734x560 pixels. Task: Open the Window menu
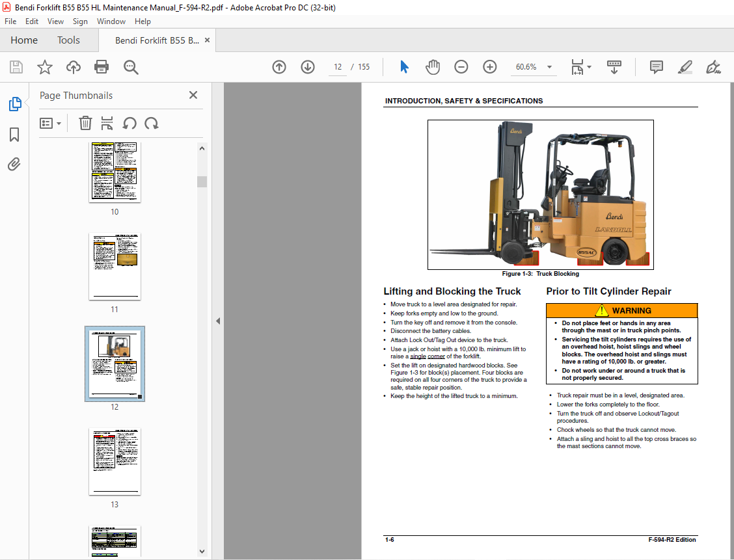[x=111, y=21]
